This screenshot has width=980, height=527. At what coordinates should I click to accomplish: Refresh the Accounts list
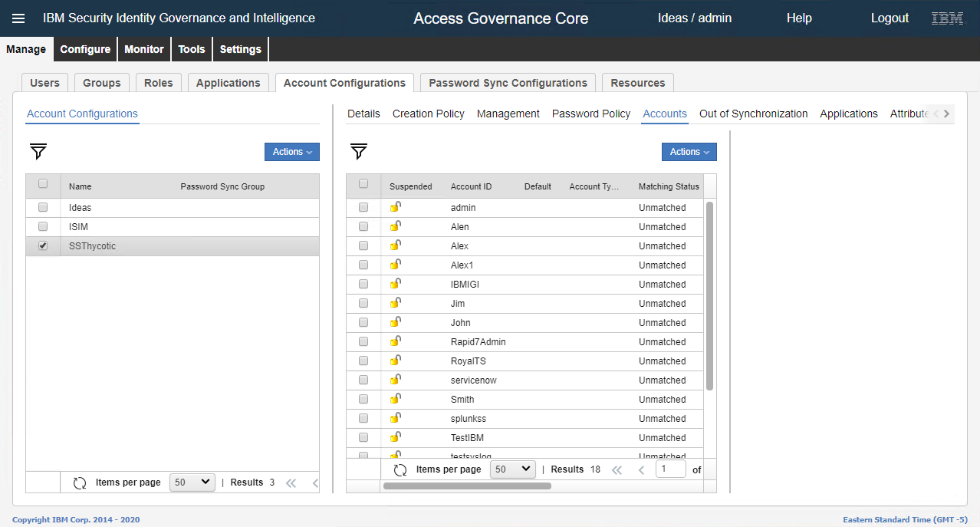(x=400, y=469)
